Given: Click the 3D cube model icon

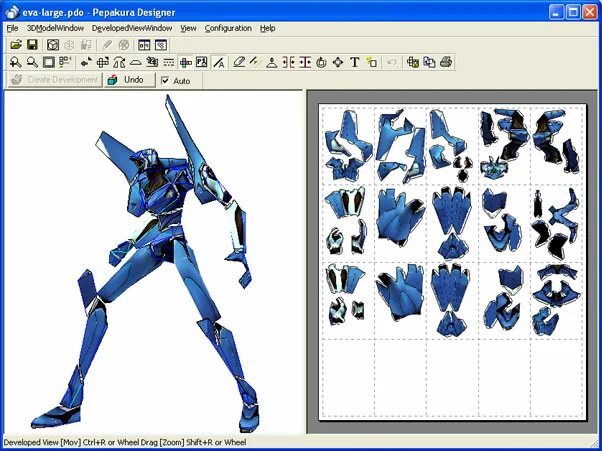Looking at the screenshot, I should [x=53, y=45].
